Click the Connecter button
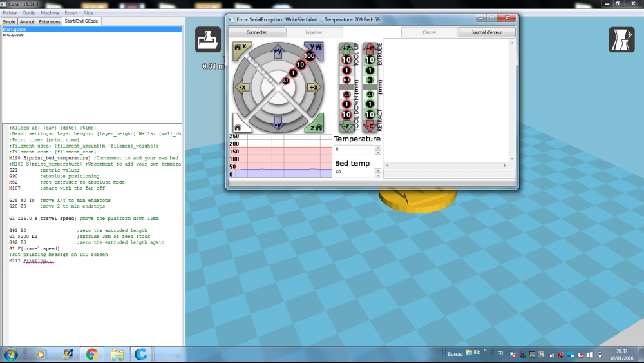Screen dimensions: 644x363 click(256, 32)
